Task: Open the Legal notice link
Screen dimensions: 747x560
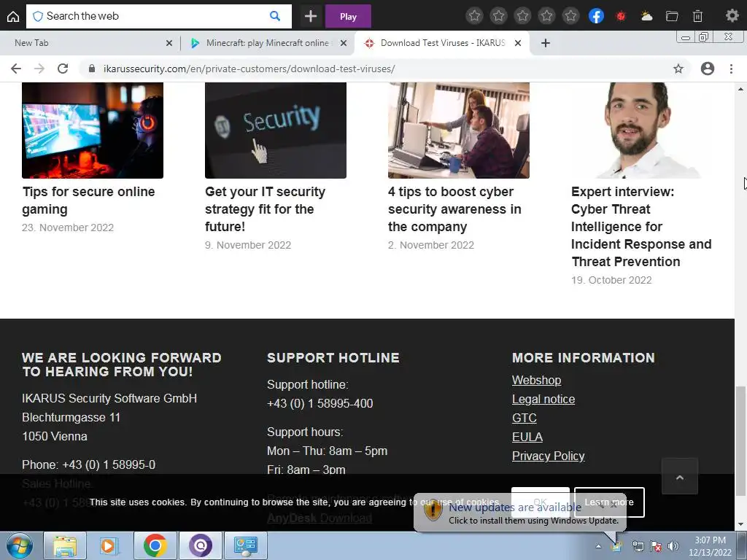Action: coord(543,399)
